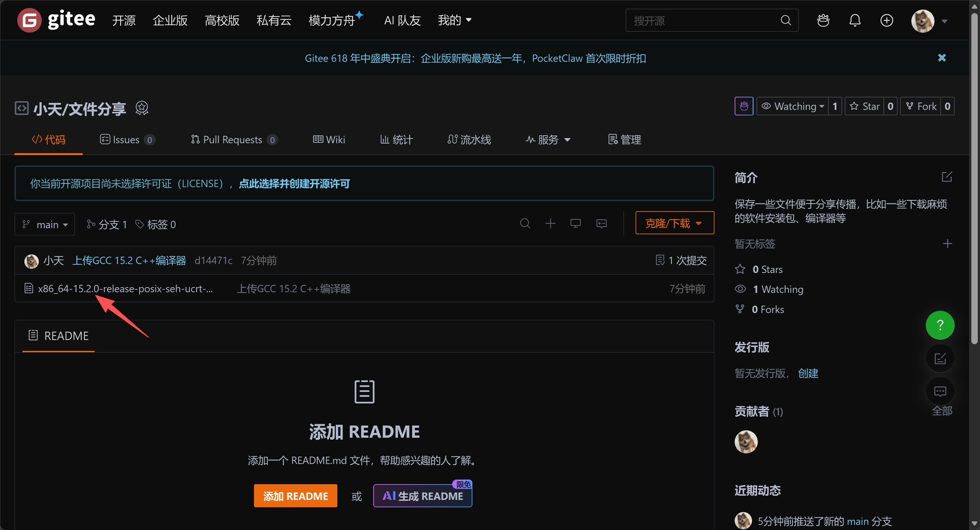Image resolution: width=980 pixels, height=530 pixels.
Task: Open the notifications bell
Action: tap(855, 20)
